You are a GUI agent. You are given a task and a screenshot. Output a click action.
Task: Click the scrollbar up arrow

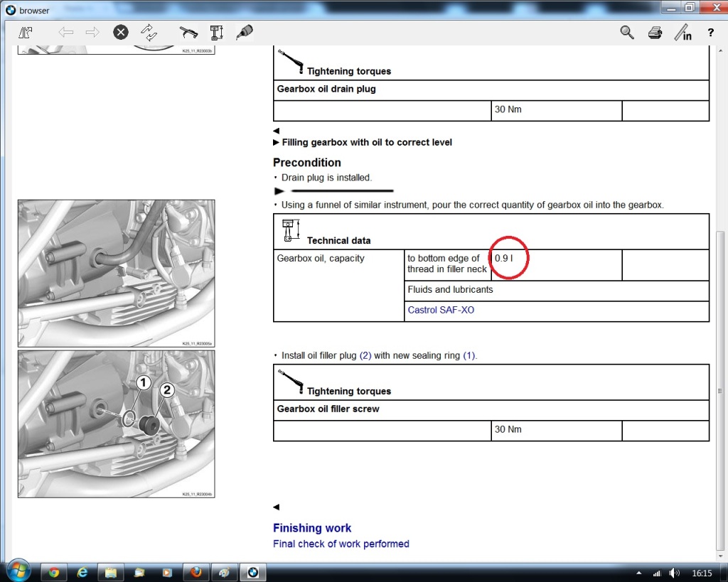click(721, 50)
